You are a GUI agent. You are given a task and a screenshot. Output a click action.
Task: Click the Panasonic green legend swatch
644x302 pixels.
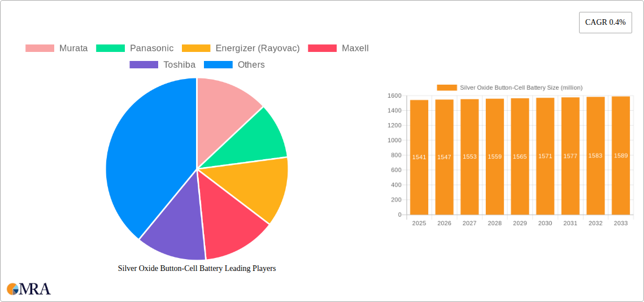(111, 49)
